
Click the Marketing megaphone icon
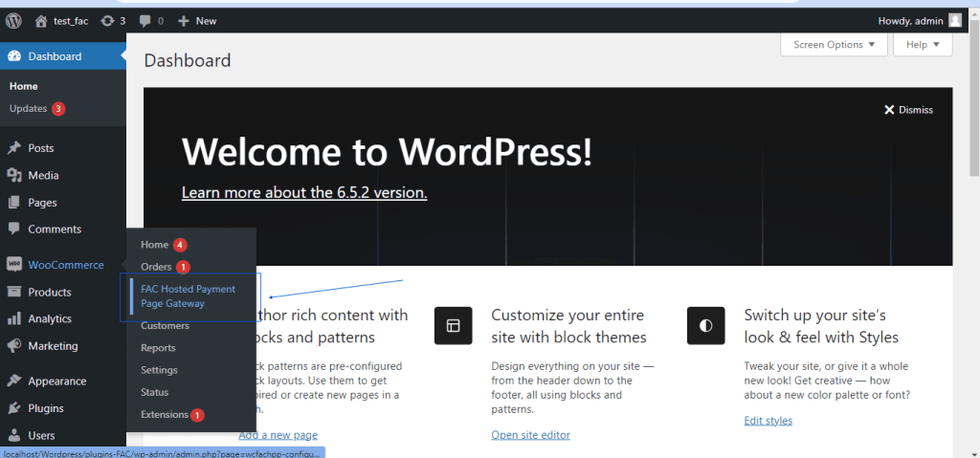click(x=14, y=345)
